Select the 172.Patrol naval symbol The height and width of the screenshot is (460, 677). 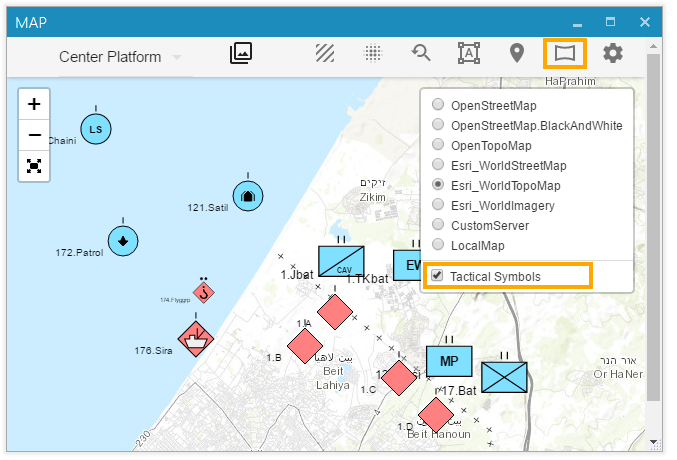(x=122, y=240)
